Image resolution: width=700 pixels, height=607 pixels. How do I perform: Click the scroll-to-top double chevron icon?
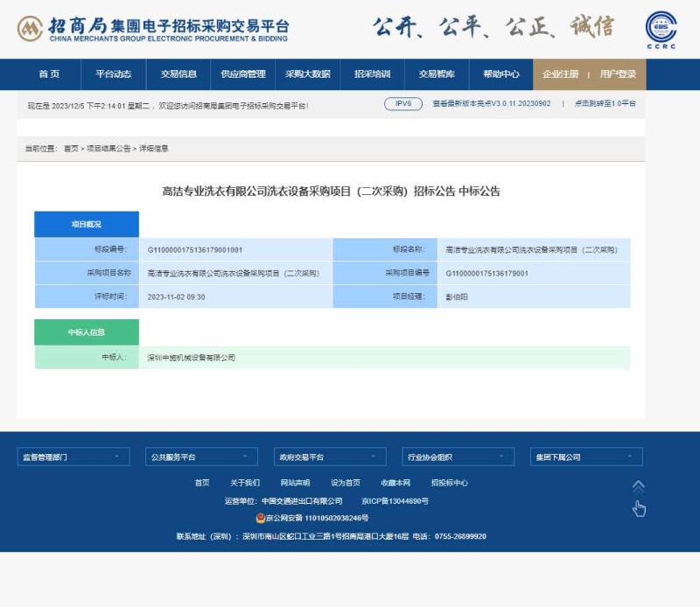[x=639, y=485]
